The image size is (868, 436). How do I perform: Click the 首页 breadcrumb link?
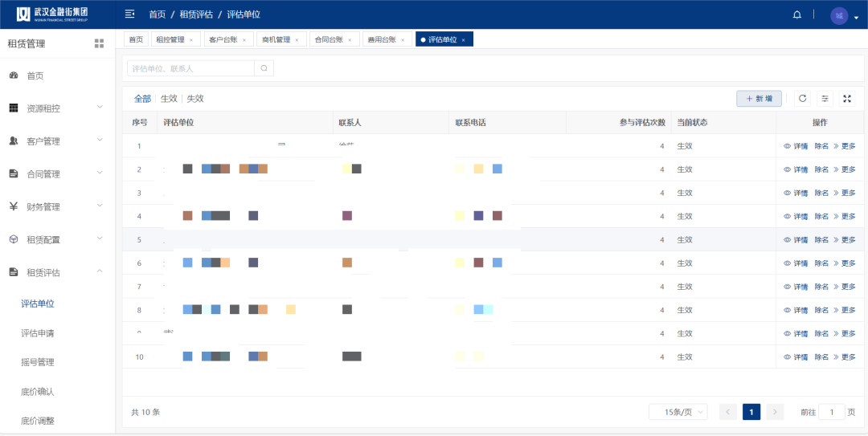point(158,14)
